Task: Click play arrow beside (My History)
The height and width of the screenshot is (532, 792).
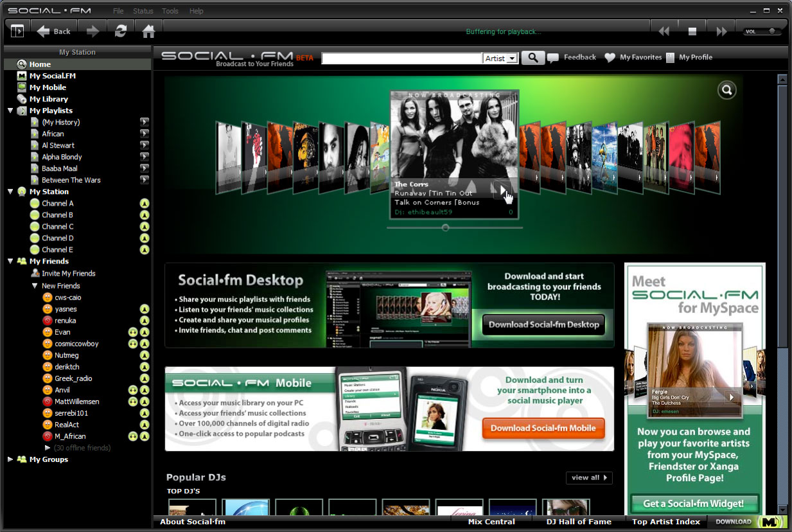Action: (x=145, y=122)
